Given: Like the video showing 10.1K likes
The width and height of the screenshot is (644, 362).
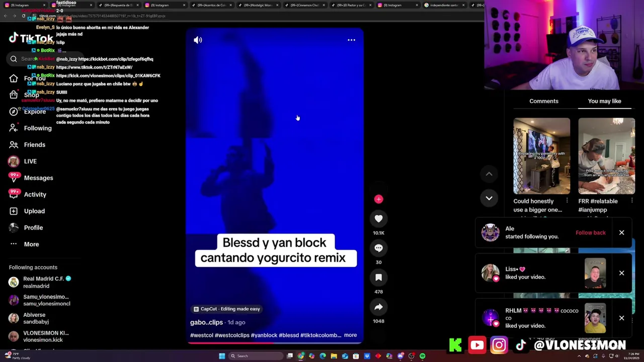Looking at the screenshot, I should click(x=378, y=218).
